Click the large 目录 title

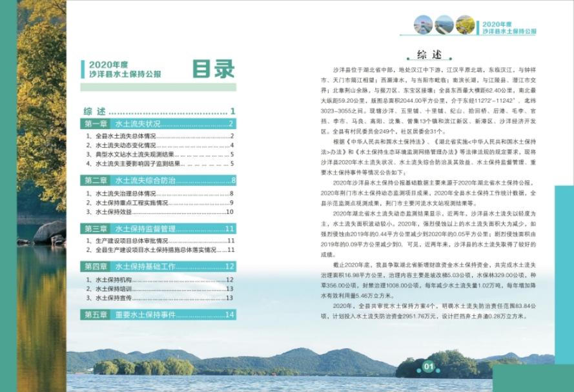[214, 69]
